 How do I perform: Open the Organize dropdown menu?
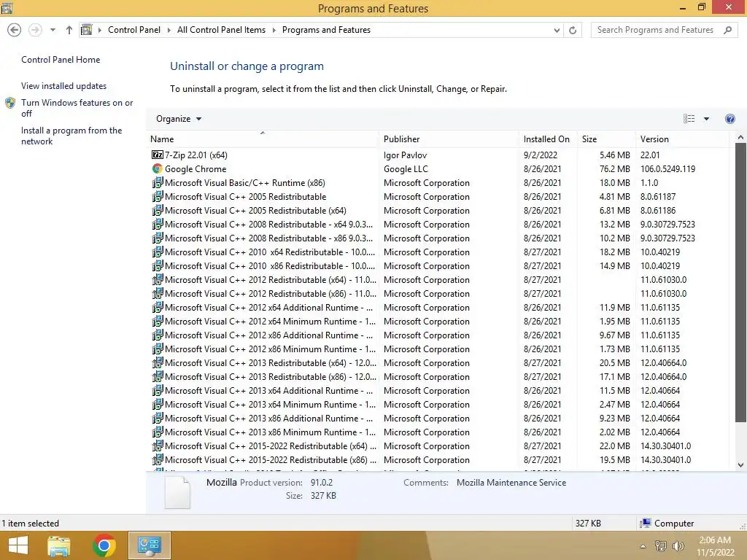click(179, 119)
